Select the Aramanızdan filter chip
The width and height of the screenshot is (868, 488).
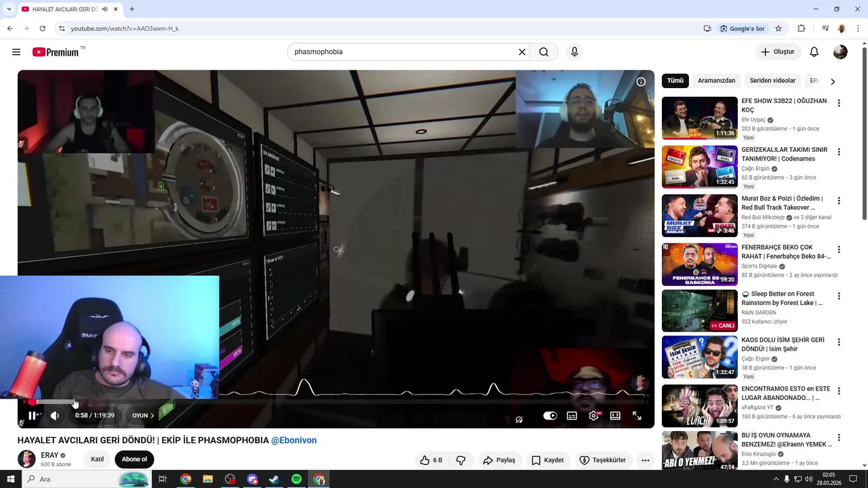pos(716,81)
